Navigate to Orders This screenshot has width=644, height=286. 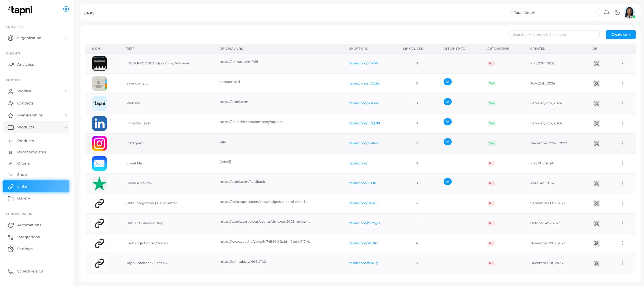pyautogui.click(x=36, y=163)
